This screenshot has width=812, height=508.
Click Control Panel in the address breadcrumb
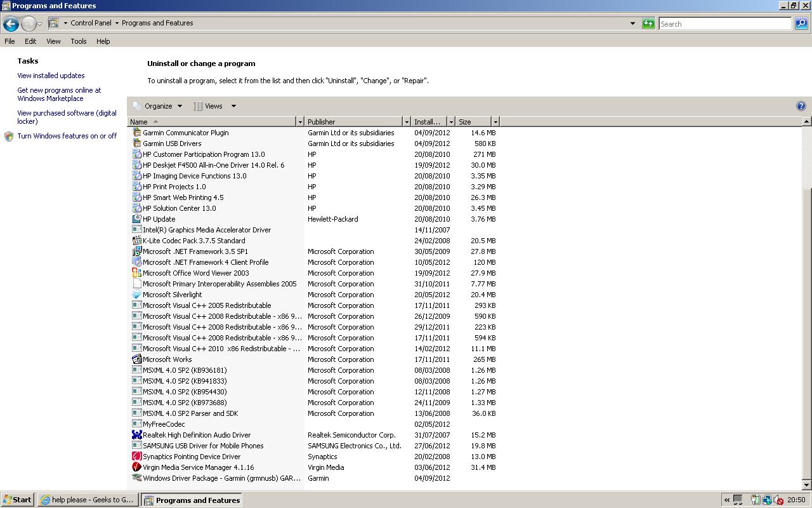(91, 23)
